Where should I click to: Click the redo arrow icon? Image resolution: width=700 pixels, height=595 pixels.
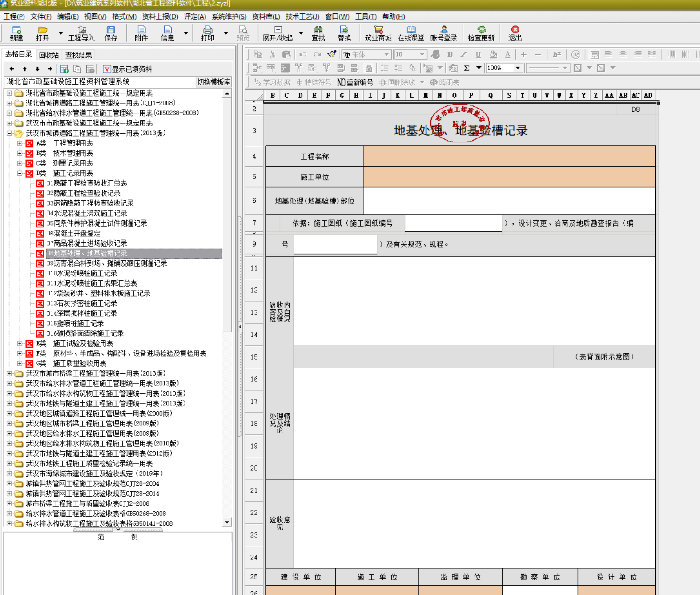coord(317,54)
